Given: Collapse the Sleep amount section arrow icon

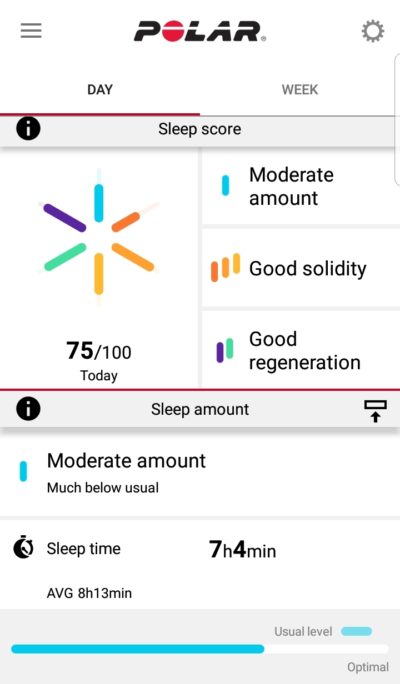Looking at the screenshot, I should 375,411.
